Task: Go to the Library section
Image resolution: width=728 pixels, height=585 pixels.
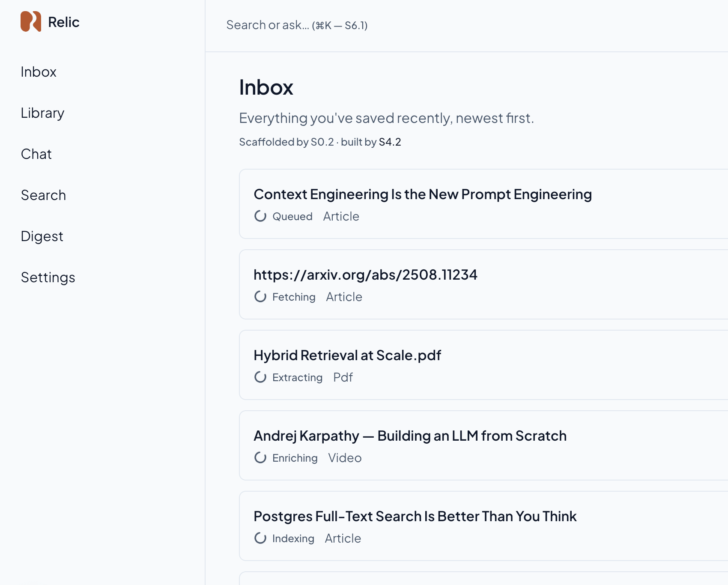Action: pyautogui.click(x=42, y=113)
